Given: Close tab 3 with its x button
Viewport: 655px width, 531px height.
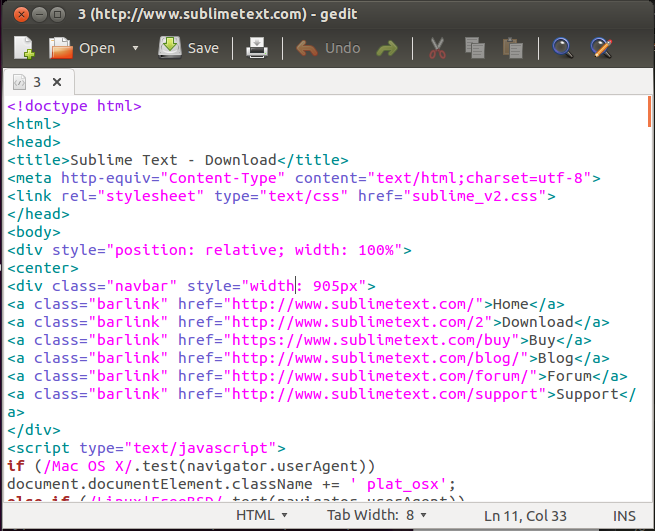Looking at the screenshot, I should point(57,82).
